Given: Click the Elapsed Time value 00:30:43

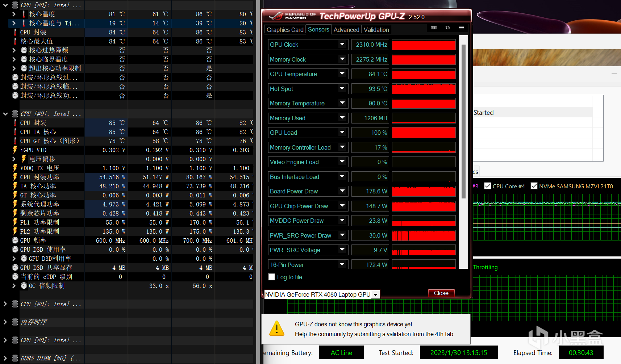Looking at the screenshot, I should (x=581, y=352).
